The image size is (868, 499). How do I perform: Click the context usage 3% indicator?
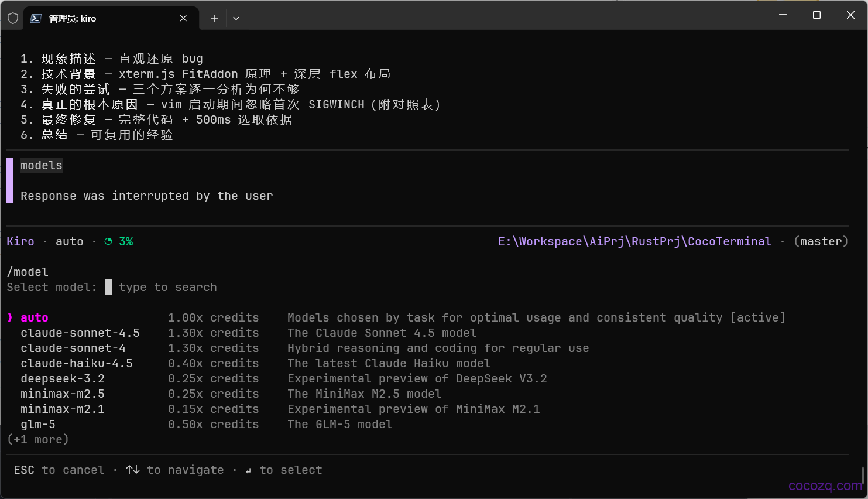pyautogui.click(x=119, y=241)
